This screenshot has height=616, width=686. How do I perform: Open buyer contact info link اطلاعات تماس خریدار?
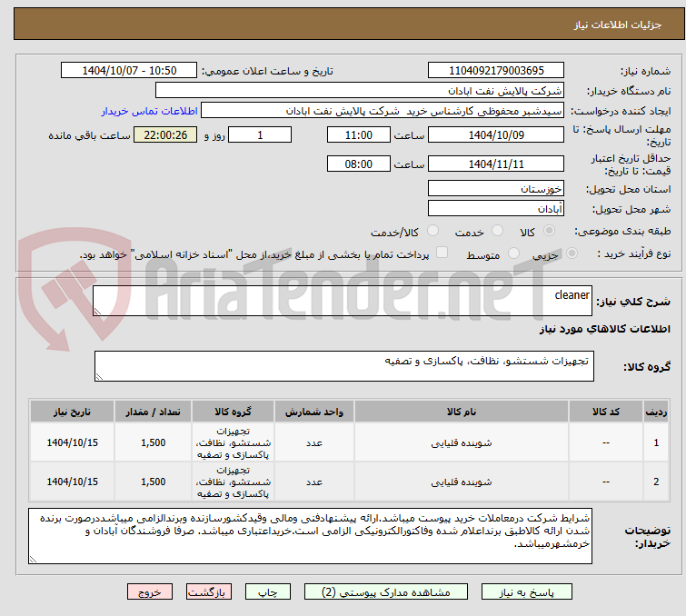[x=150, y=111]
